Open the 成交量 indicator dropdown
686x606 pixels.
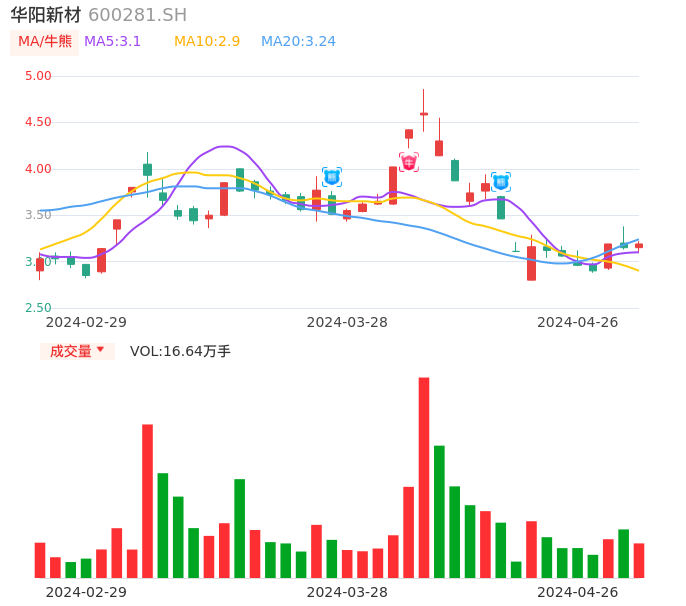pos(77,351)
